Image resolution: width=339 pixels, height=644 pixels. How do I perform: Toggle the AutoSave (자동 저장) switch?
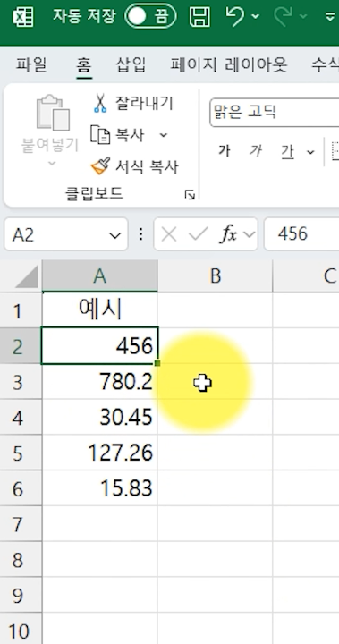point(150,17)
